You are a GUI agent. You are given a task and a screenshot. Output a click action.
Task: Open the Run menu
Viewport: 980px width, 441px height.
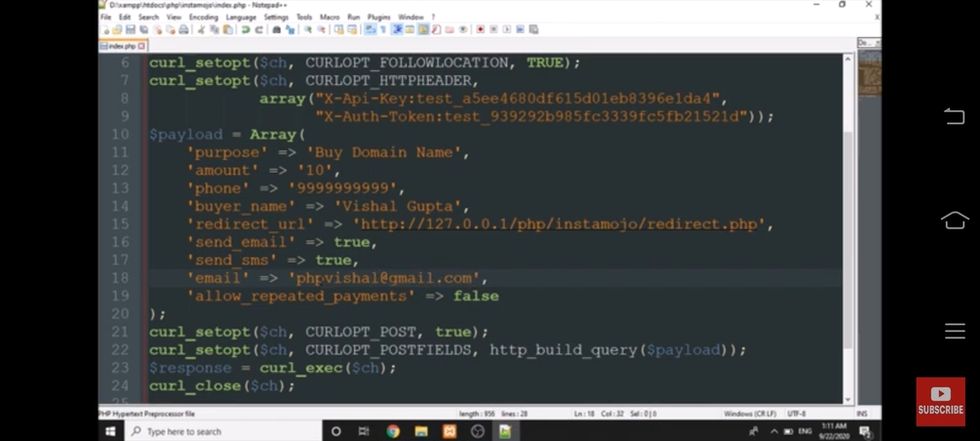(354, 17)
